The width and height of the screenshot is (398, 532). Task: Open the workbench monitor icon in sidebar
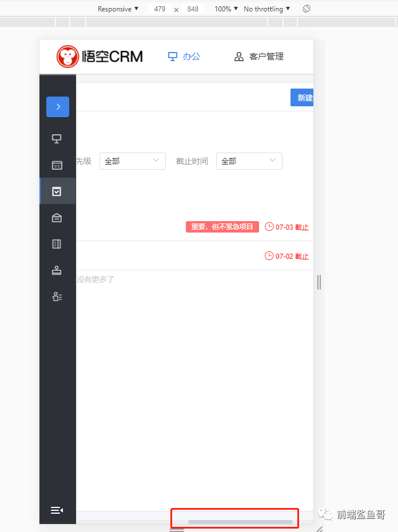pos(57,139)
